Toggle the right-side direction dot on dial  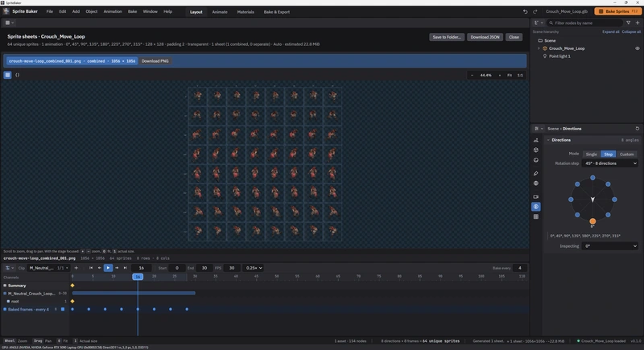[x=614, y=200]
